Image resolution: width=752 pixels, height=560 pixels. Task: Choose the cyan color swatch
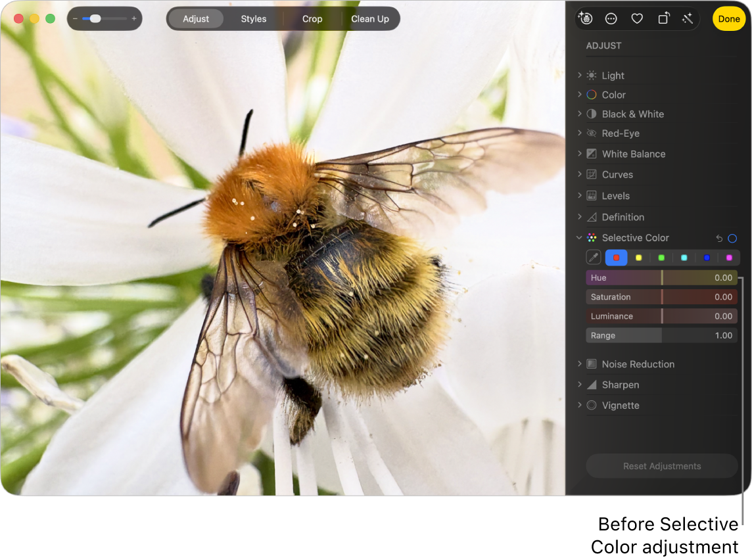(x=684, y=258)
